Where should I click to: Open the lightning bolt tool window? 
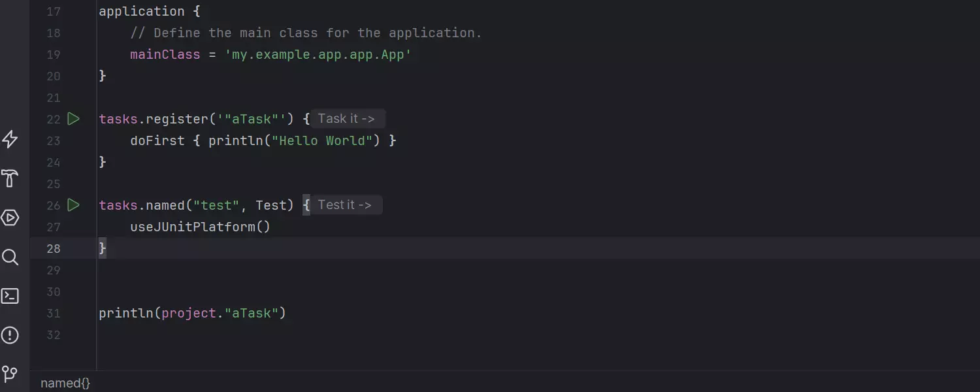click(10, 139)
